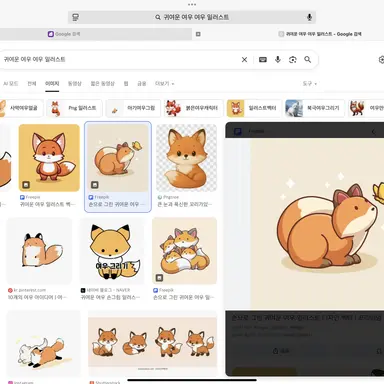Start voice search in the Google search box
Image resolution: width=384 pixels, height=384 pixels.
[x=278, y=59]
